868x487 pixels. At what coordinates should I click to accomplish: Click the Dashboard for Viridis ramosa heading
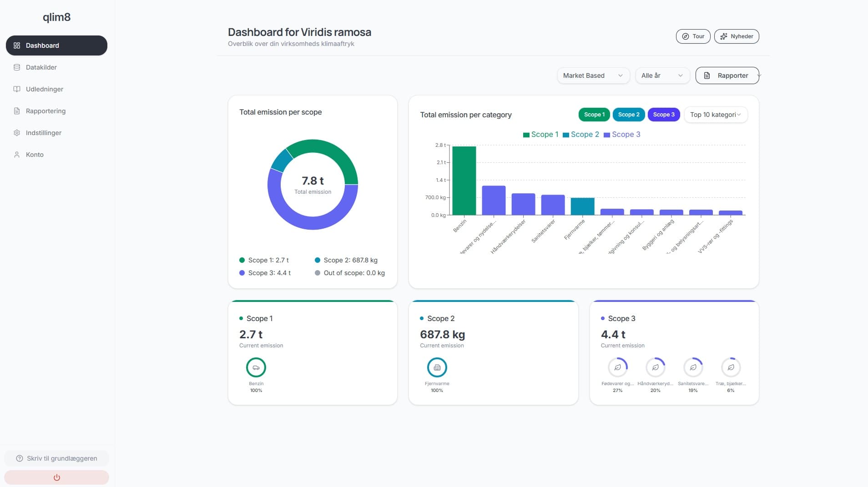point(299,32)
